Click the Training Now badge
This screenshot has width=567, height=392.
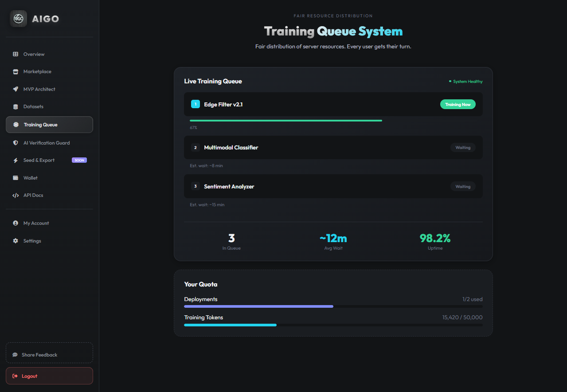(458, 104)
